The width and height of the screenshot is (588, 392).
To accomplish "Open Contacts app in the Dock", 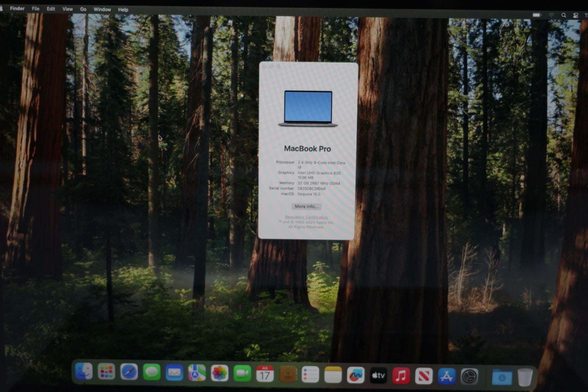I will click(288, 374).
